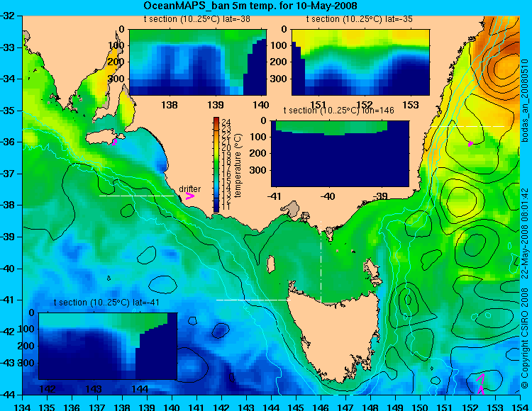The width and height of the screenshot is (532, 411).
Task: Click the "149" label on the bottom longitude axis
Action: point(396,407)
